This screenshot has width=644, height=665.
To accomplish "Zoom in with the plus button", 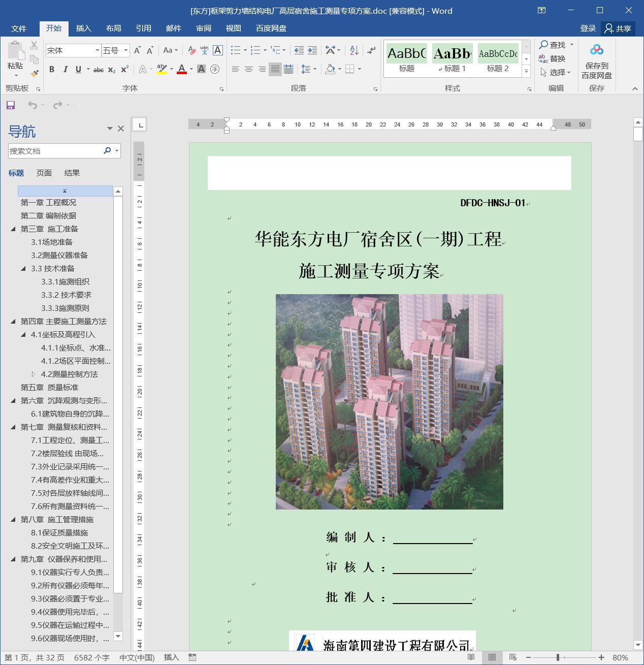I will 601,657.
